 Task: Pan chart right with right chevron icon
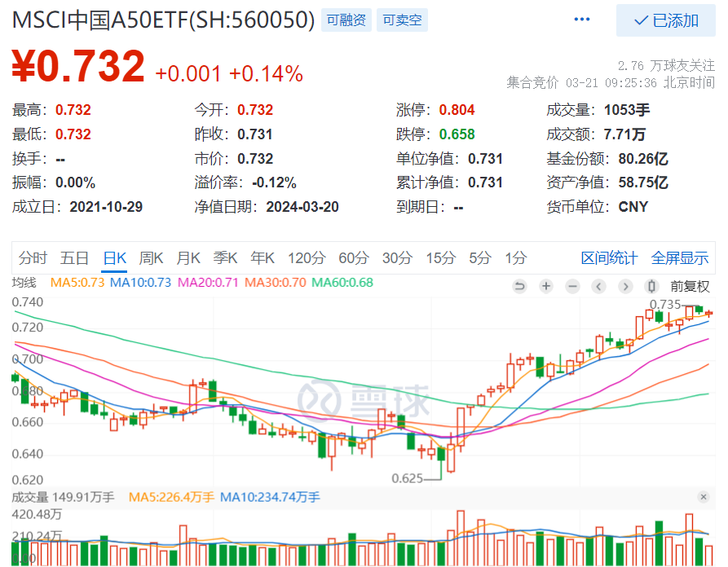point(625,286)
